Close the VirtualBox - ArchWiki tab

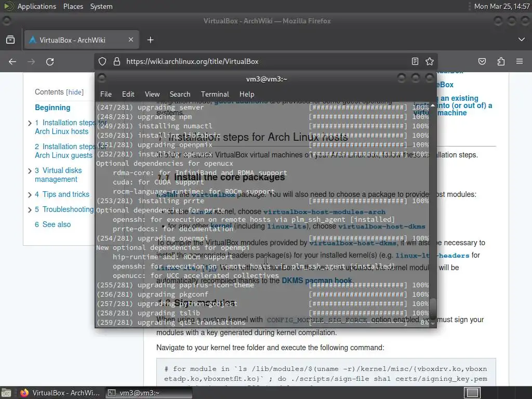click(x=130, y=39)
